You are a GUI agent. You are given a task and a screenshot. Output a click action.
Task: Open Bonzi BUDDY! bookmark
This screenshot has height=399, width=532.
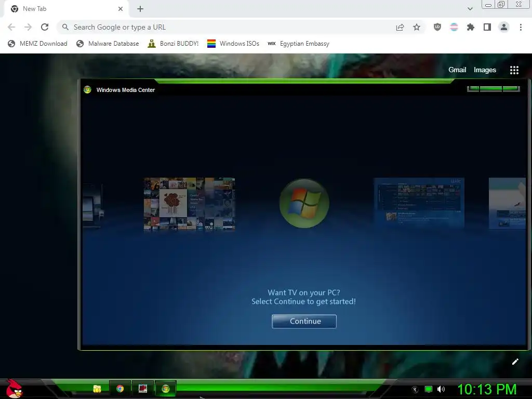tap(173, 44)
